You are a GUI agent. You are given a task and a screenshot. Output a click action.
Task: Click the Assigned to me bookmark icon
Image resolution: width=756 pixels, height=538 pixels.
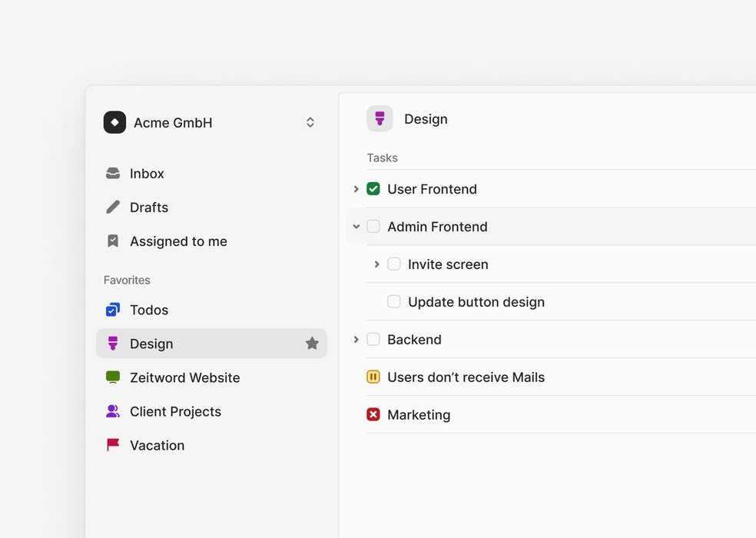113,241
